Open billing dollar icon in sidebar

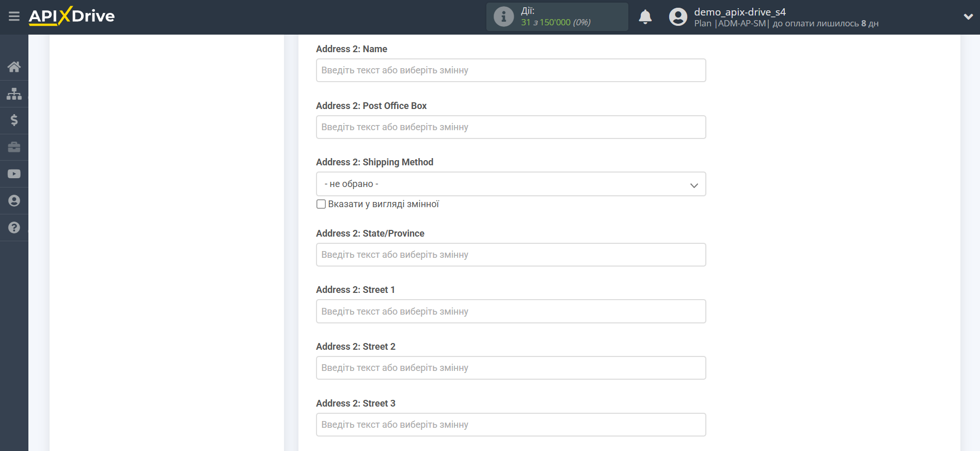point(14,120)
